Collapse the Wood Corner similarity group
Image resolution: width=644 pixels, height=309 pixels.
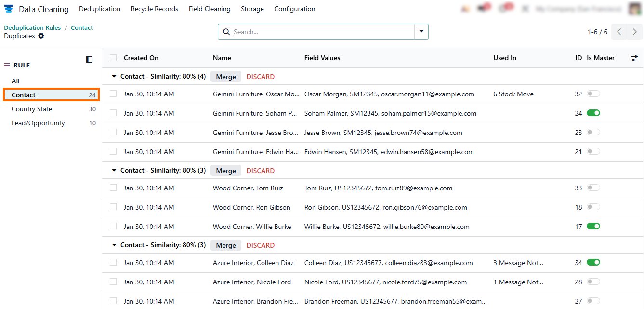114,171
